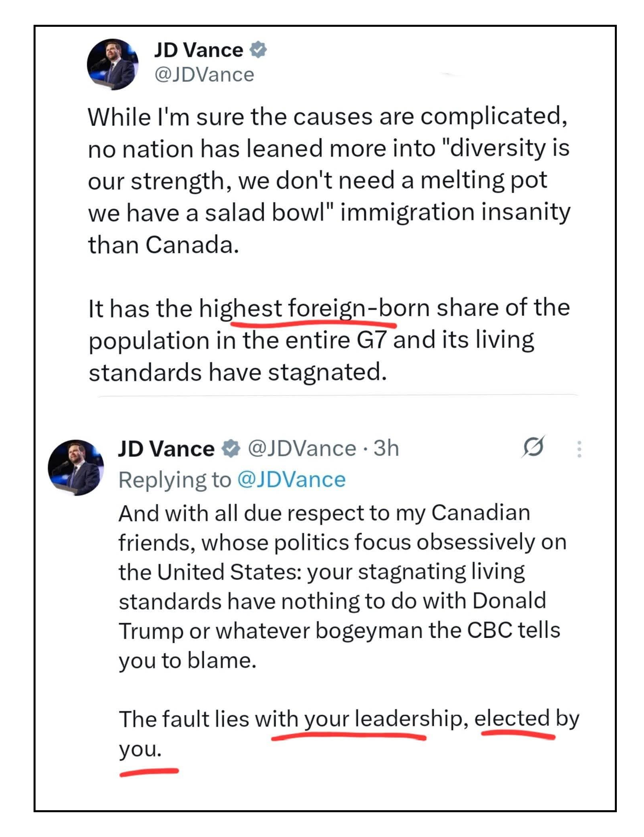Click red underline below "your leadership"

[349, 736]
